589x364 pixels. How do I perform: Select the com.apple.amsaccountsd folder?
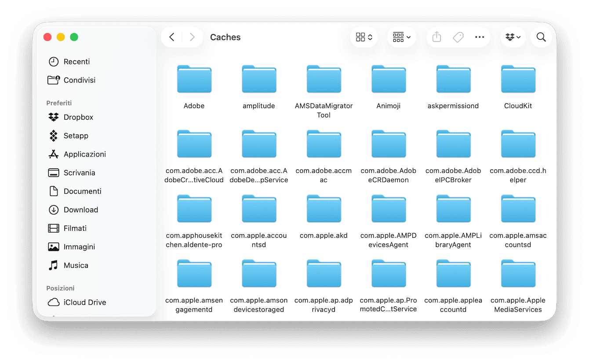pos(518,209)
